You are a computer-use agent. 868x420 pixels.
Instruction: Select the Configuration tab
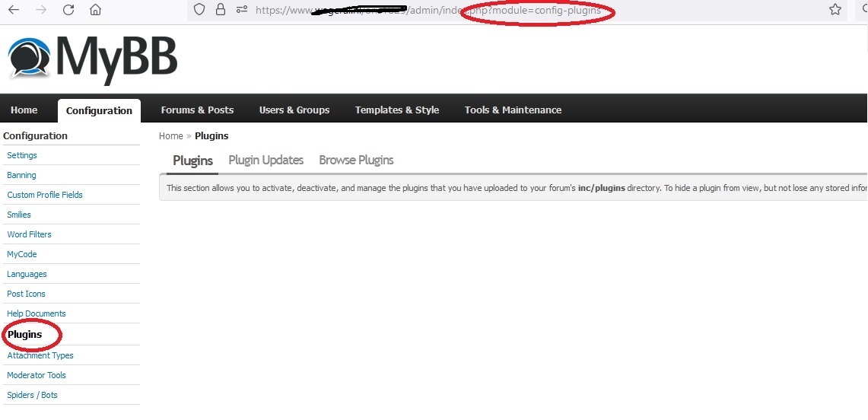click(99, 110)
